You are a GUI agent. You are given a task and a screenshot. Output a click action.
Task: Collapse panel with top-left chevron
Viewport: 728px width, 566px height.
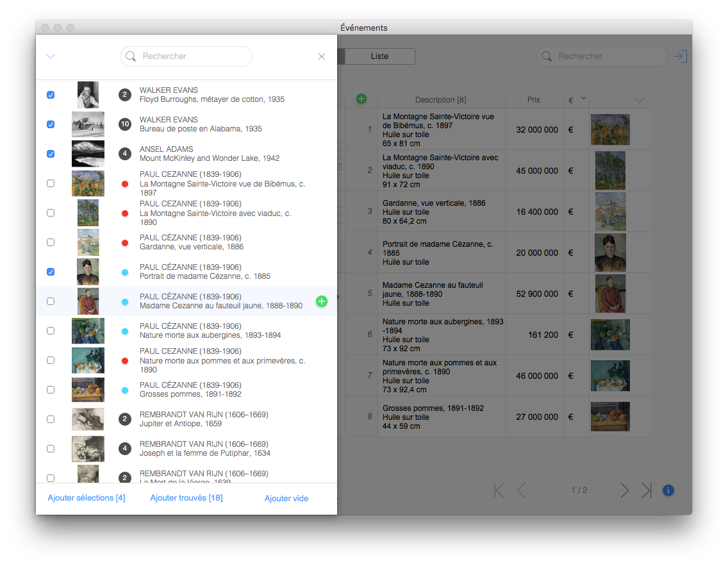pos(51,56)
